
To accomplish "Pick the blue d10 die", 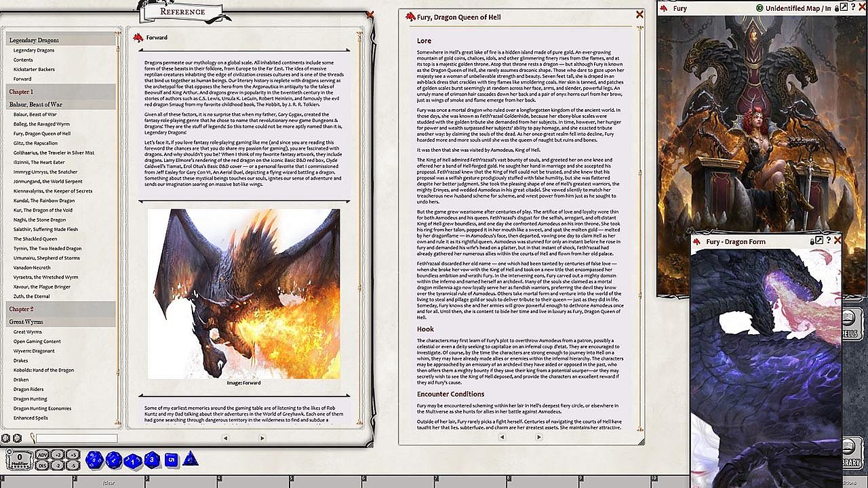I will pos(134,461).
